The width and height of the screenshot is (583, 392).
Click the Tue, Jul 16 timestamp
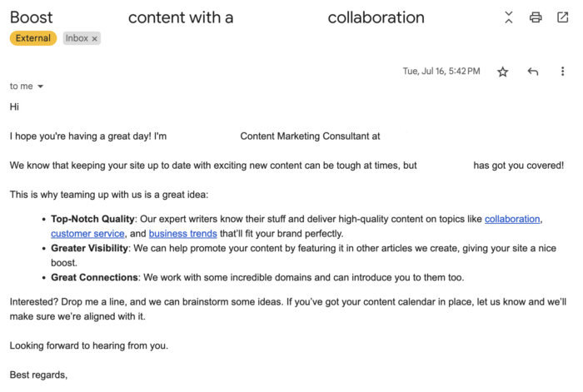441,72
